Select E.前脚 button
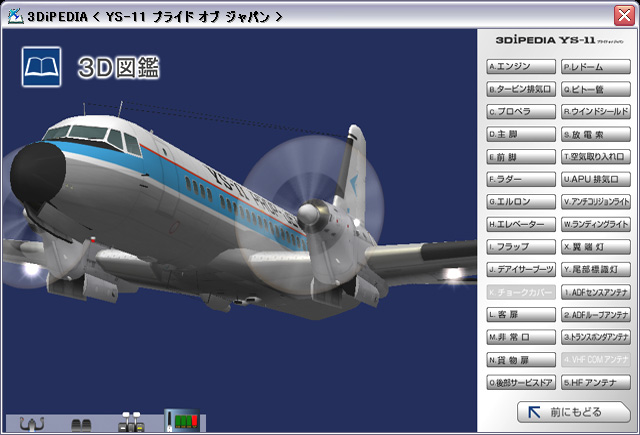 pos(521,157)
